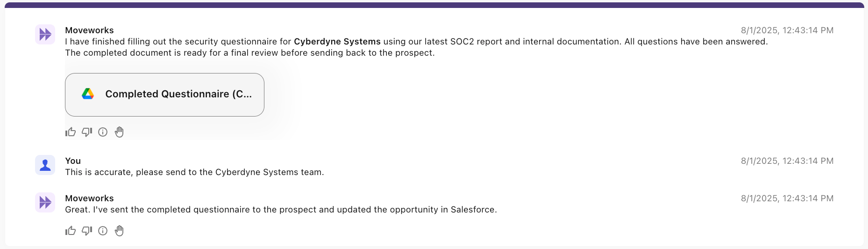
Task: Click hand icon under last Moveworks message
Action: pyautogui.click(x=119, y=231)
